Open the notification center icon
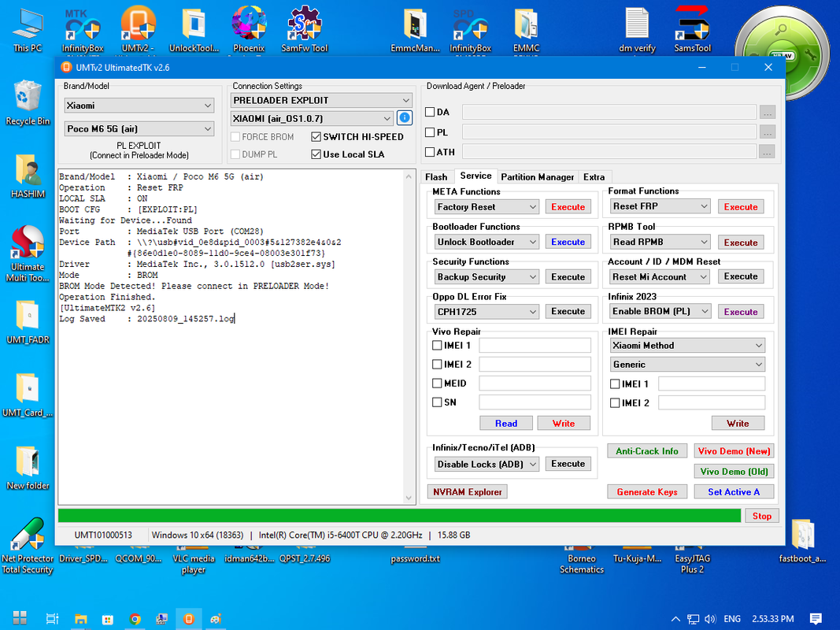This screenshot has height=630, width=840. (x=816, y=619)
